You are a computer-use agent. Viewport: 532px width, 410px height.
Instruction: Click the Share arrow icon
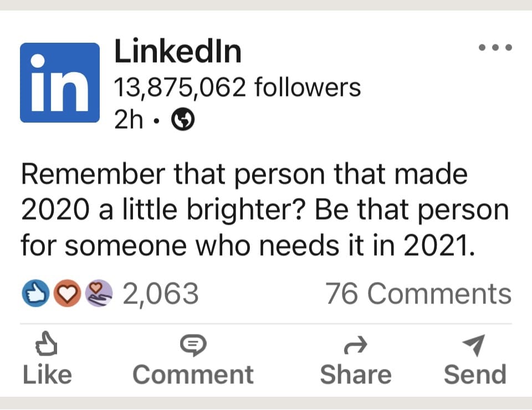coord(355,345)
